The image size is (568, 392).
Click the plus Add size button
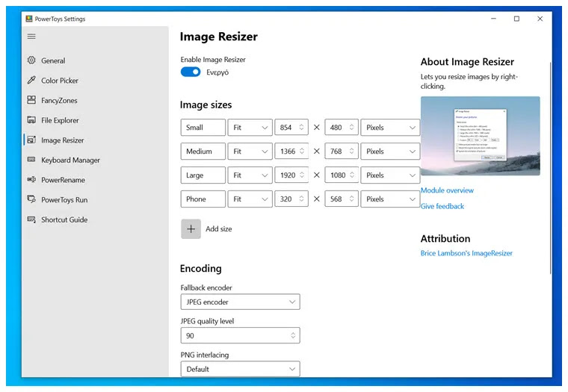point(191,228)
